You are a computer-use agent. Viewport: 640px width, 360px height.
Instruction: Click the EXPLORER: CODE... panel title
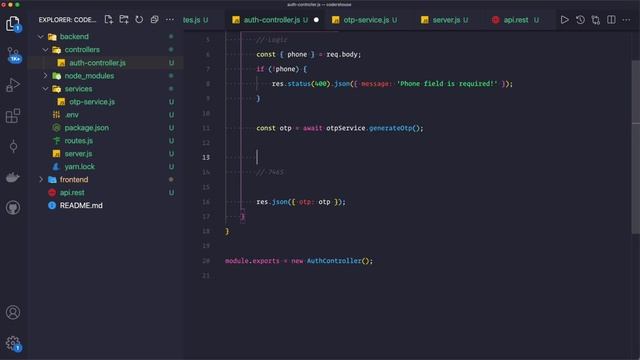pyautogui.click(x=67, y=20)
